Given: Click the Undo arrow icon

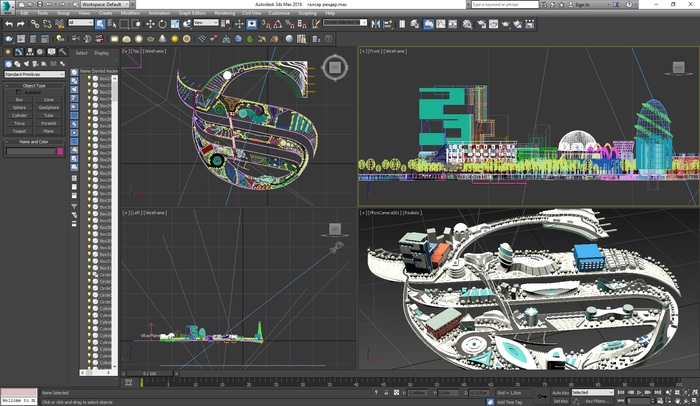Looking at the screenshot, I should [9, 22].
